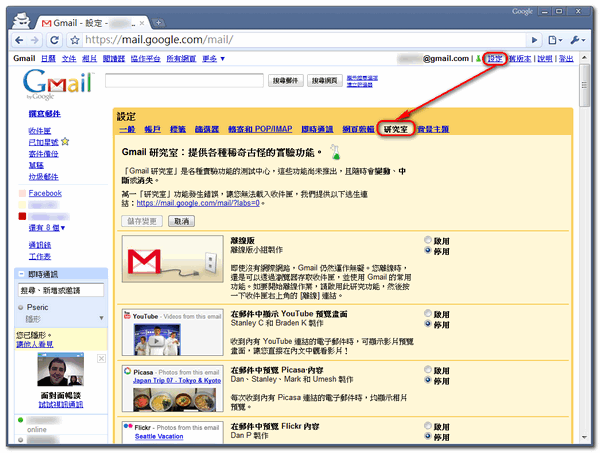600x453 pixels.
Task: Click the red label color square
Action: [x=22, y=216]
